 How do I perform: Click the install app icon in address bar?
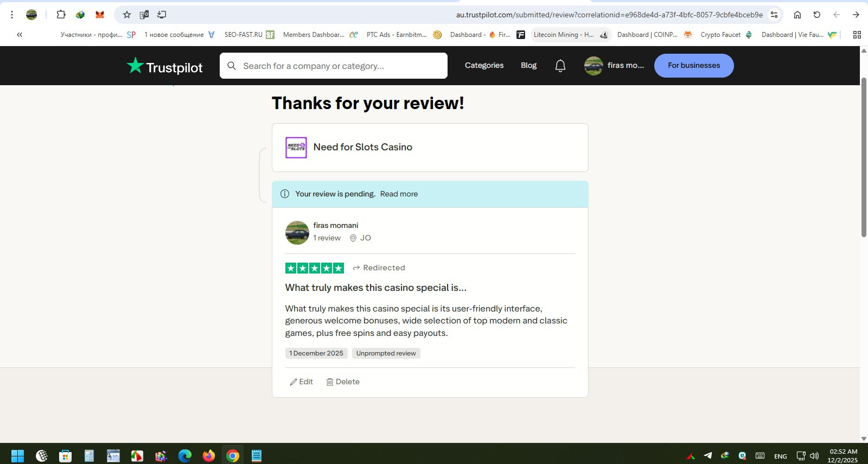(162, 15)
